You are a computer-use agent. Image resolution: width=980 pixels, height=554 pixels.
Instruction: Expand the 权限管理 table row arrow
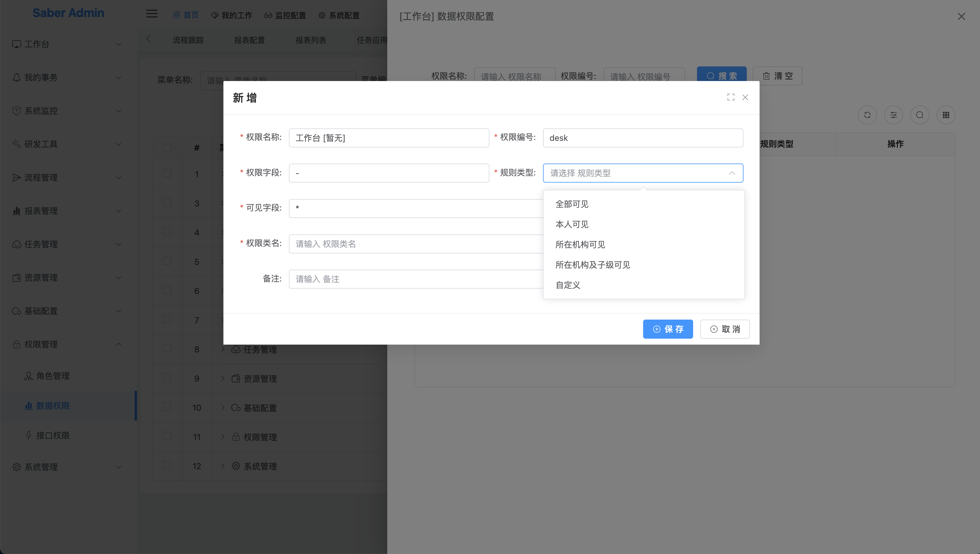coord(223,436)
